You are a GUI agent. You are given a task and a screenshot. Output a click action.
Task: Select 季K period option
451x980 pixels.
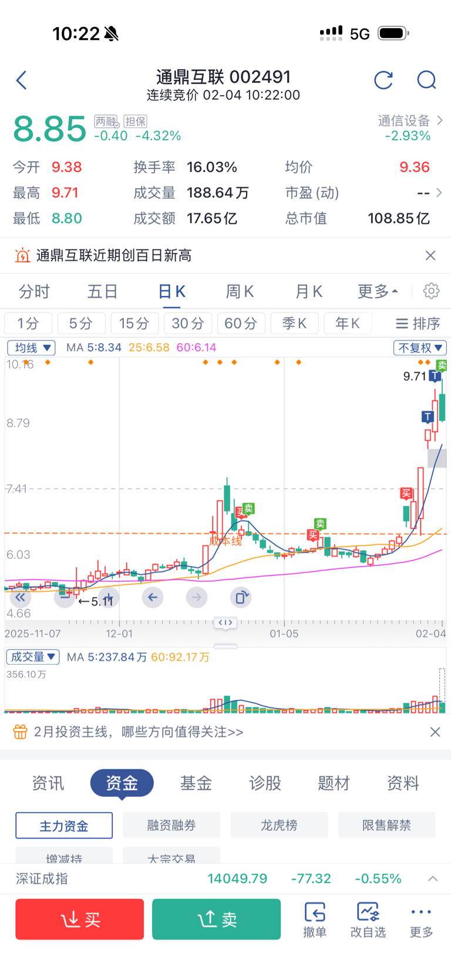(x=295, y=324)
